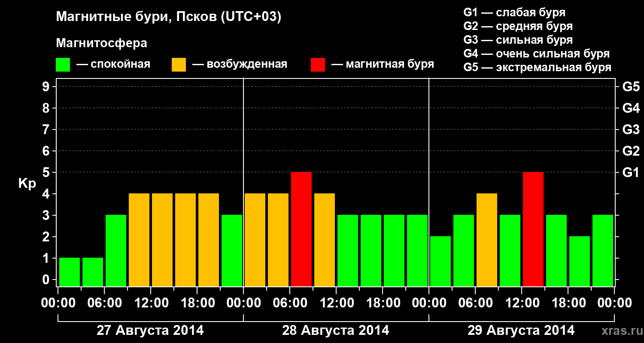Click the «29 Августа 2014» date label
Image resolution: width=644 pixels, height=343 pixels.
(x=521, y=331)
